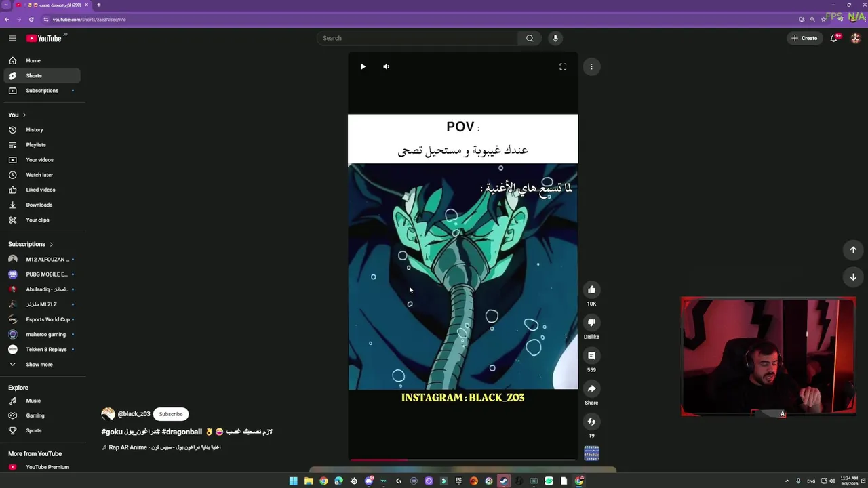Reload the page
The width and height of the screenshot is (868, 488).
[x=31, y=19]
